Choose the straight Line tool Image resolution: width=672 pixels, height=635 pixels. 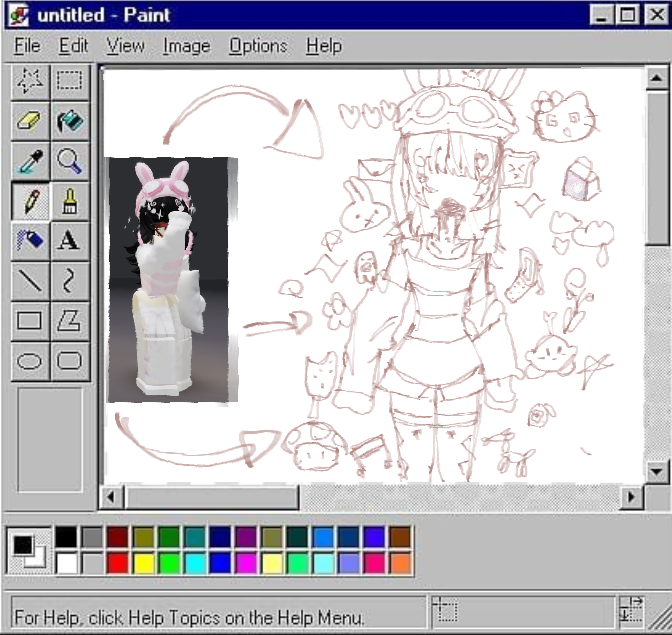30,281
